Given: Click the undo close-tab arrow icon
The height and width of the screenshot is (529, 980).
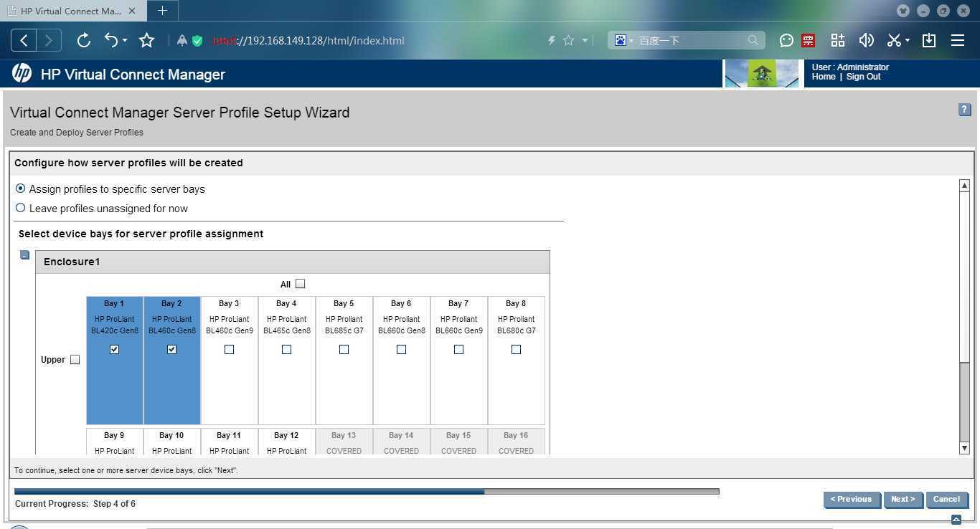Looking at the screenshot, I should [x=111, y=40].
